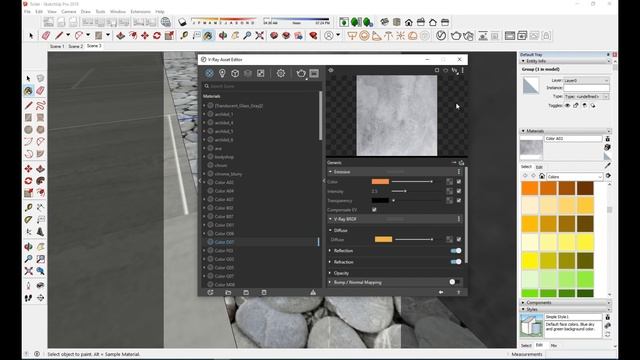
Task: Select the arrow Select tool in top toolbar
Action: 31,36
